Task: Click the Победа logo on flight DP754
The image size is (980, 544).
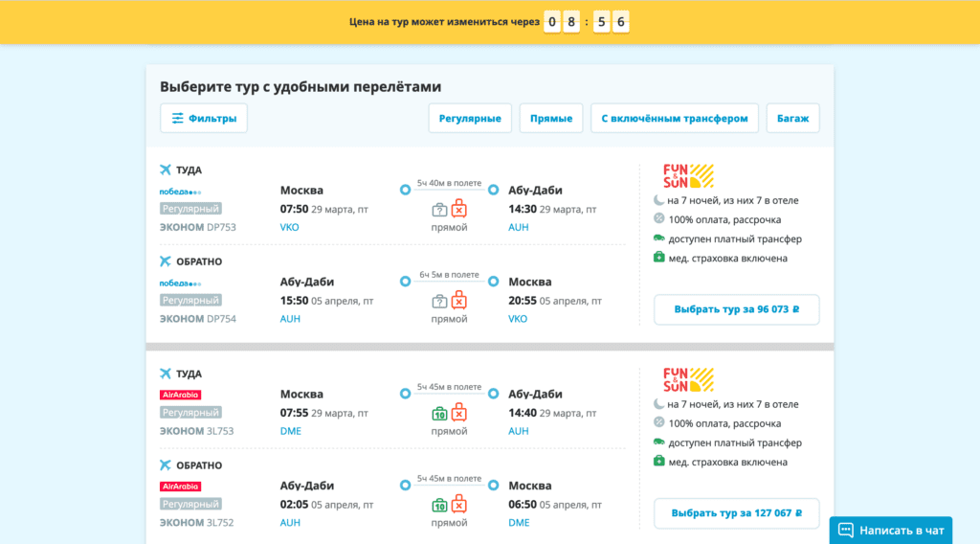Action: click(x=180, y=283)
